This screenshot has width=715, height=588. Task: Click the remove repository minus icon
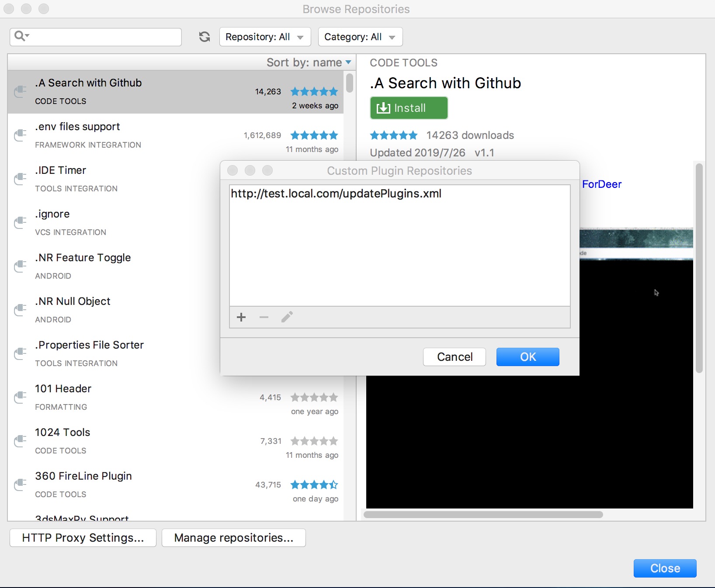264,317
